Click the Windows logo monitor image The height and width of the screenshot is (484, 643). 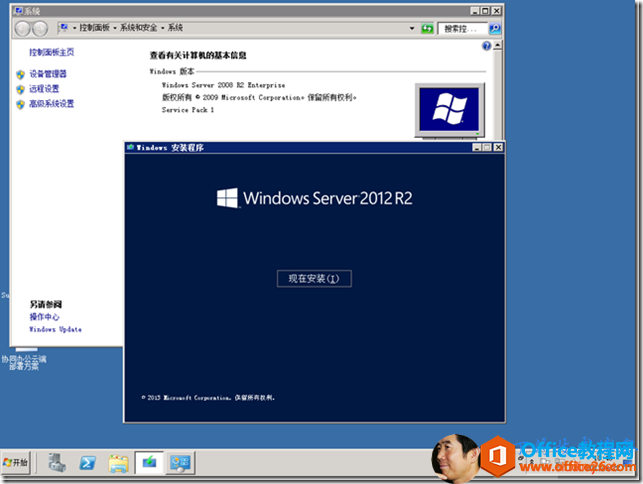click(x=449, y=110)
